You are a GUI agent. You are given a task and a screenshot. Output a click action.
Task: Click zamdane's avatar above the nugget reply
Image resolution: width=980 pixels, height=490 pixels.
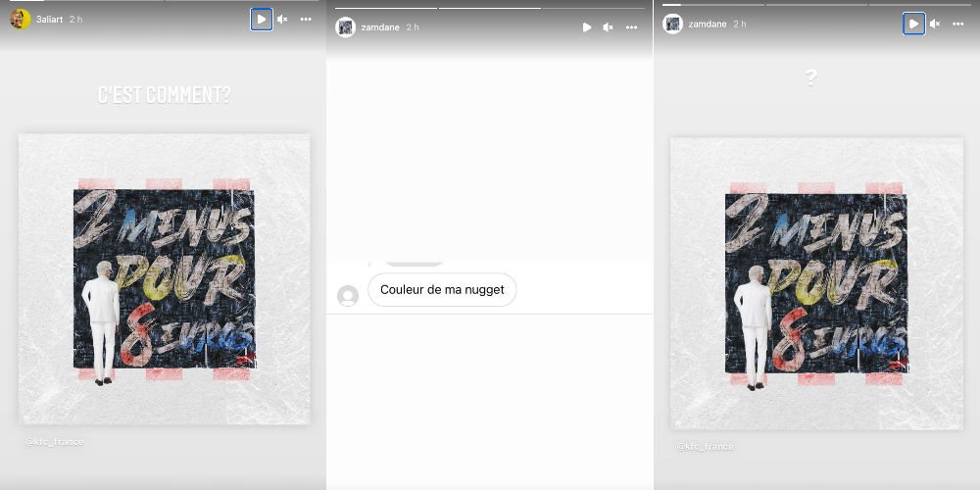tap(345, 27)
